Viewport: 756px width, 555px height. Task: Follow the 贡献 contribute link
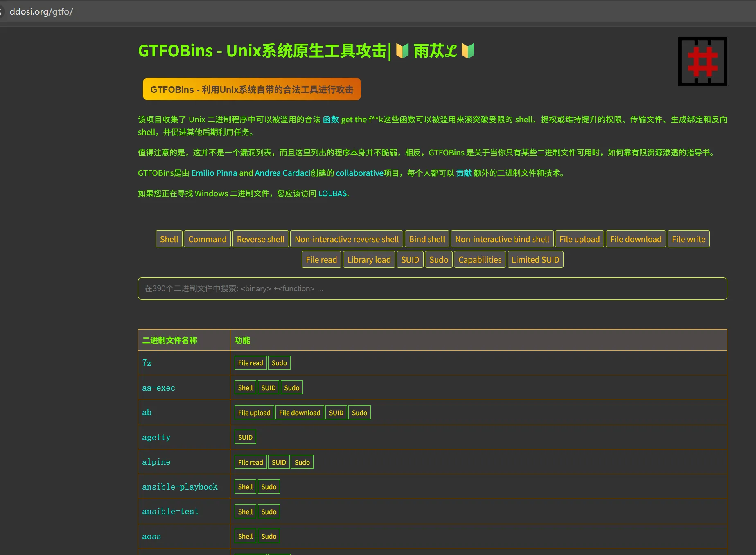(464, 173)
